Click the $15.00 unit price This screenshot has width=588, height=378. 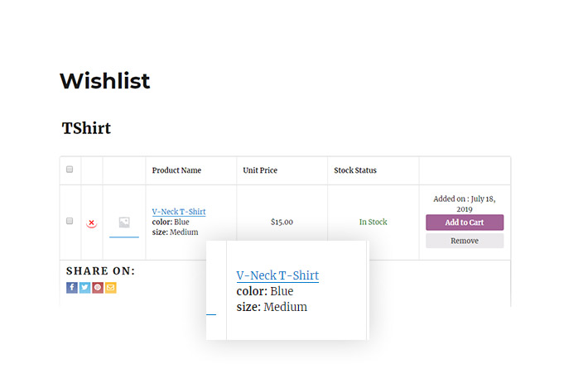coord(282,222)
